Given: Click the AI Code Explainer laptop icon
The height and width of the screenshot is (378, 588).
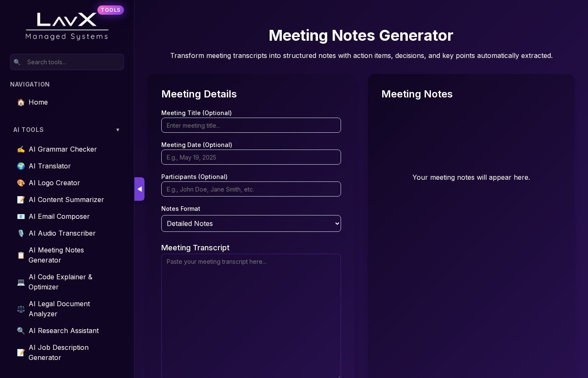Looking at the screenshot, I should (x=21, y=282).
